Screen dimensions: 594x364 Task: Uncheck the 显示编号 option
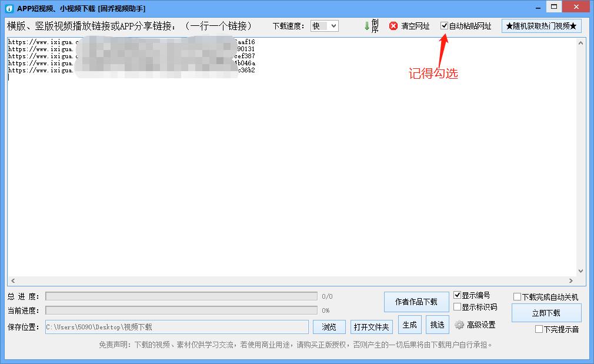(457, 295)
